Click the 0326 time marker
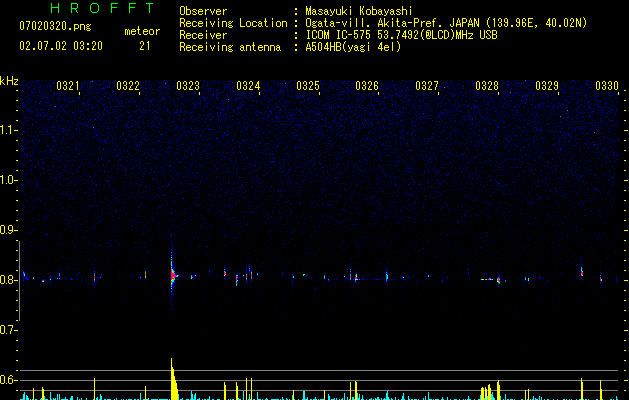The width and height of the screenshot is (629, 400). tap(367, 85)
